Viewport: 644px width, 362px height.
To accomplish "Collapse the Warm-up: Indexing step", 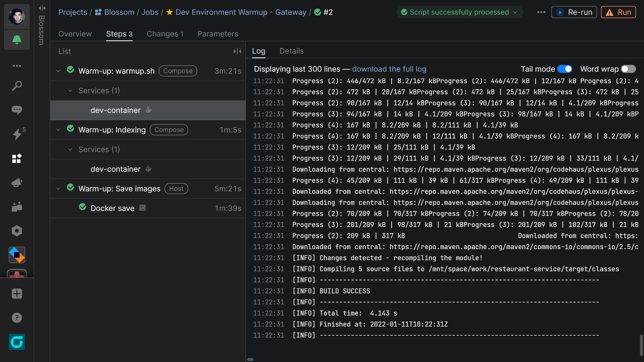I will click(x=58, y=130).
